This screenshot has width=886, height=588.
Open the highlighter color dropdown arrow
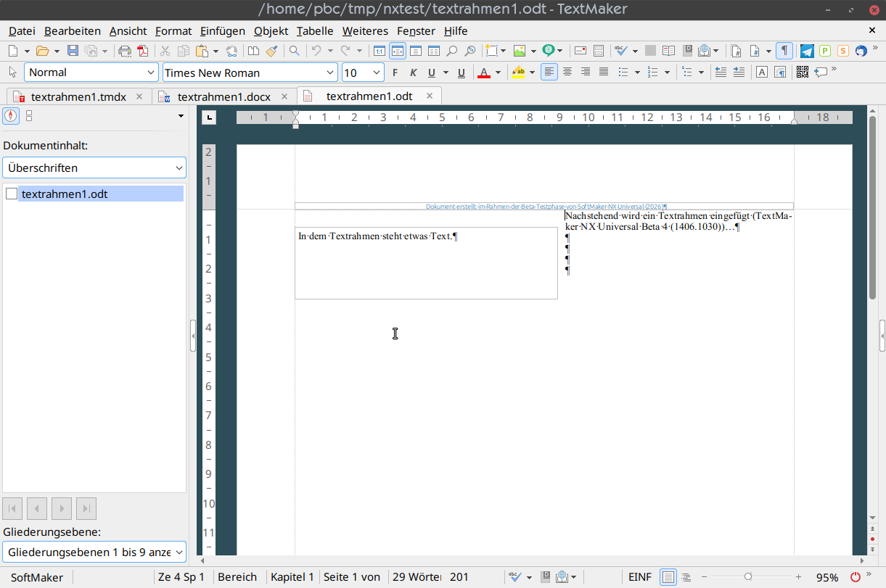pyautogui.click(x=532, y=73)
